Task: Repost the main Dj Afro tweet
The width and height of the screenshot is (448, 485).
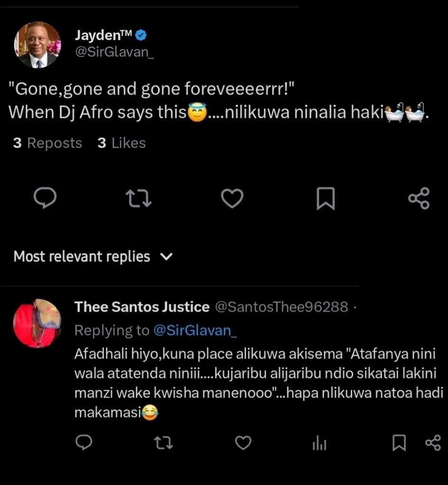Action: point(138,198)
